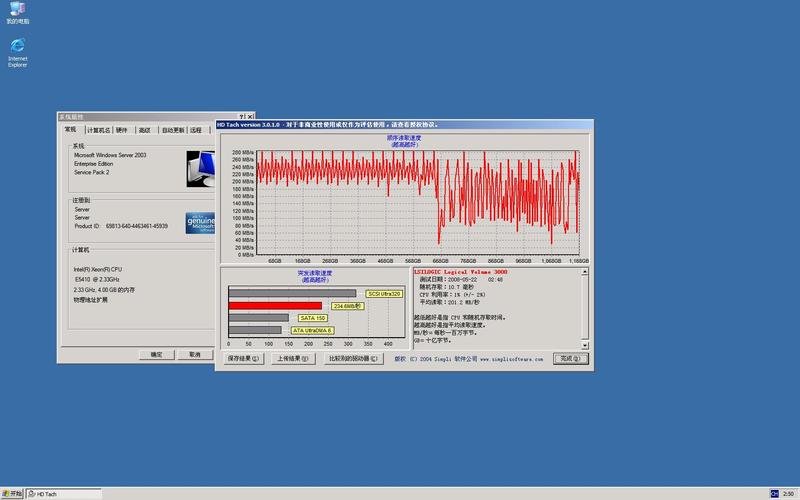Open the 高级 tab
The height and width of the screenshot is (500, 800).
(145, 130)
